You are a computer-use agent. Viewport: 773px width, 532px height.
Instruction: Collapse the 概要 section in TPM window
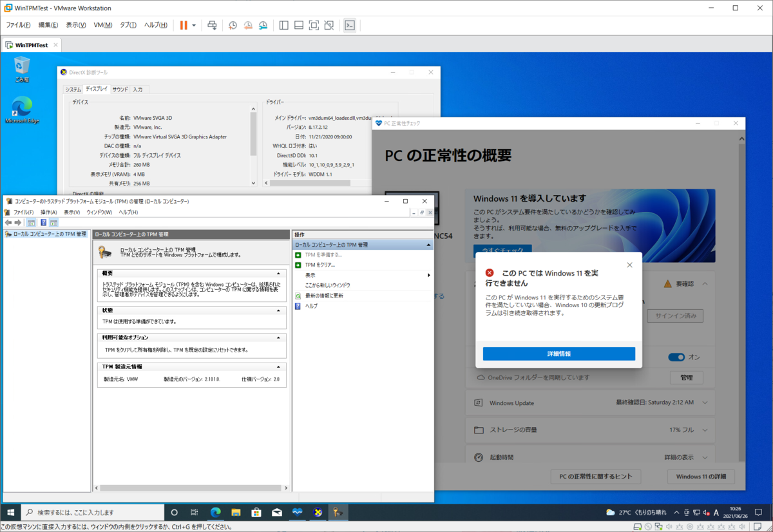(278, 273)
